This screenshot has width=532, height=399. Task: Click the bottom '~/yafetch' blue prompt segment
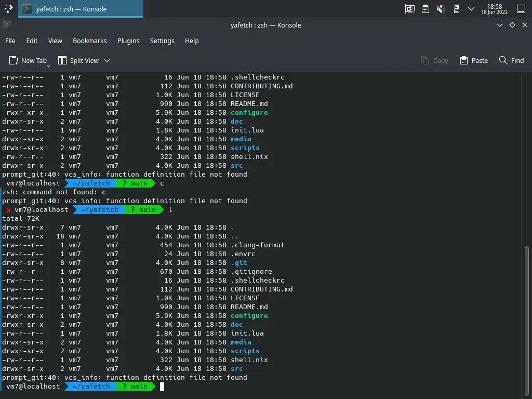click(x=91, y=386)
